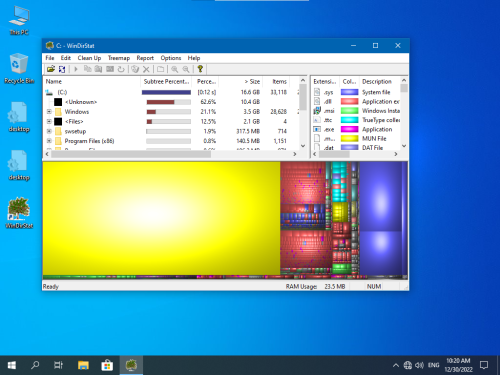Click the WinDirStat taskbar button
This screenshot has height=375, width=500.
point(131,365)
